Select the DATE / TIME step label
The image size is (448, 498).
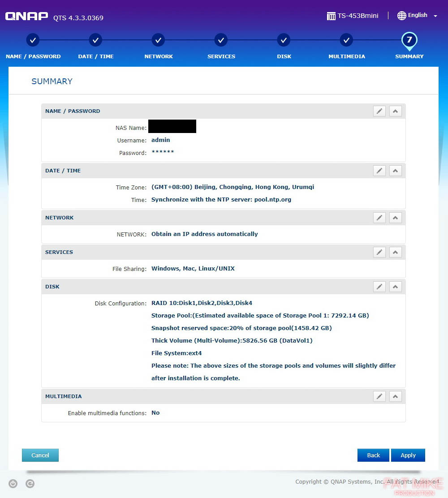coord(95,56)
